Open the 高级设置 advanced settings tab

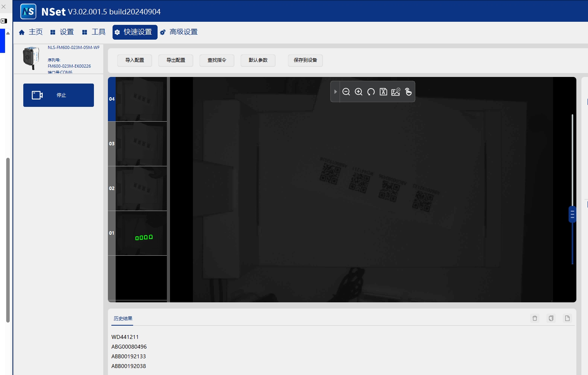tap(179, 32)
